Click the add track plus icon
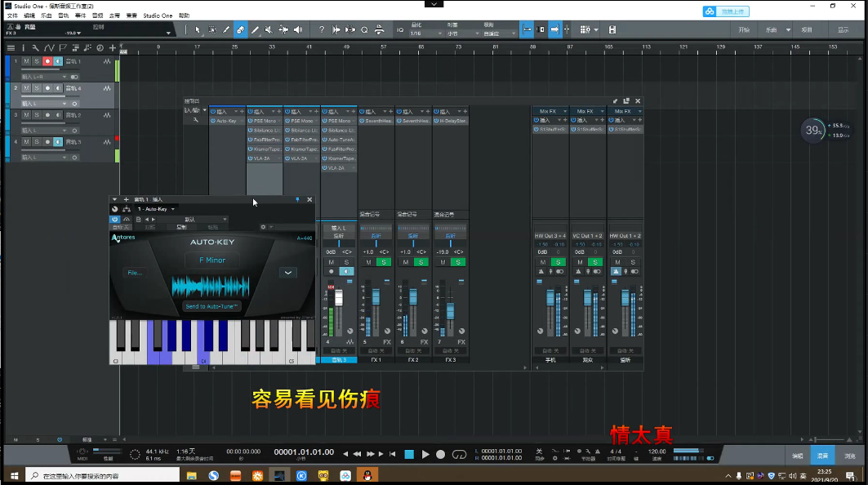The image size is (868, 485). (112, 48)
